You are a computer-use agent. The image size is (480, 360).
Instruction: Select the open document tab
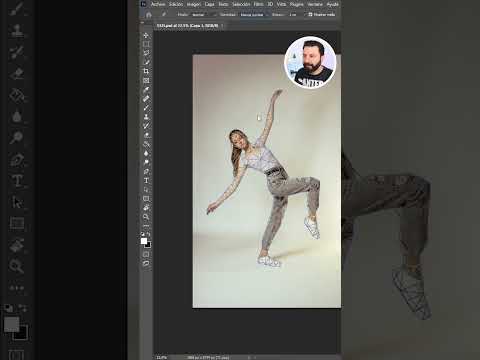point(187,26)
